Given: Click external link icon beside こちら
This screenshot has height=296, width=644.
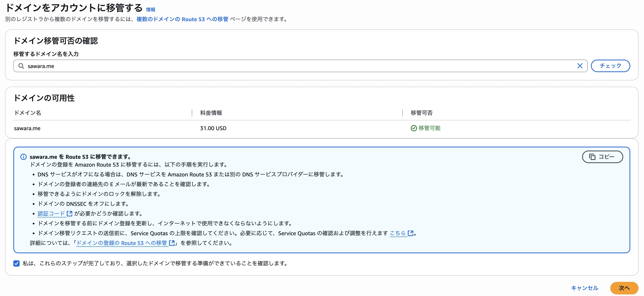Looking at the screenshot, I should pyautogui.click(x=410, y=233).
